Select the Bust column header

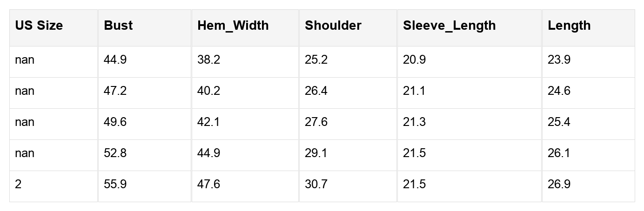(x=118, y=26)
